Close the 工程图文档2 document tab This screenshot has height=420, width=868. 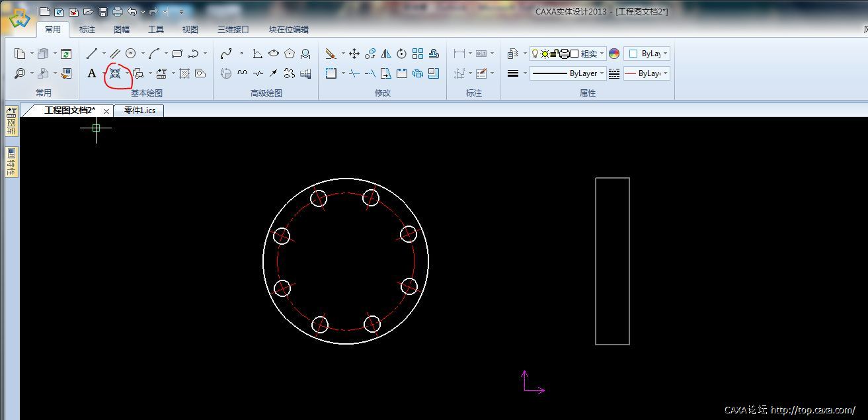click(x=106, y=111)
